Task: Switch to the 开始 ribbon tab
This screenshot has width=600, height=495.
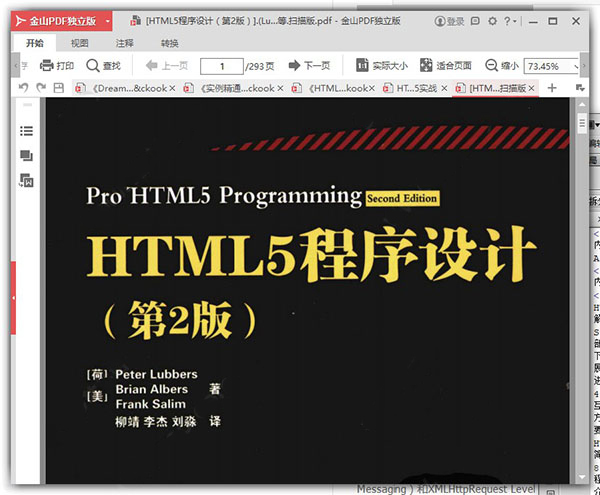Action: click(x=34, y=43)
